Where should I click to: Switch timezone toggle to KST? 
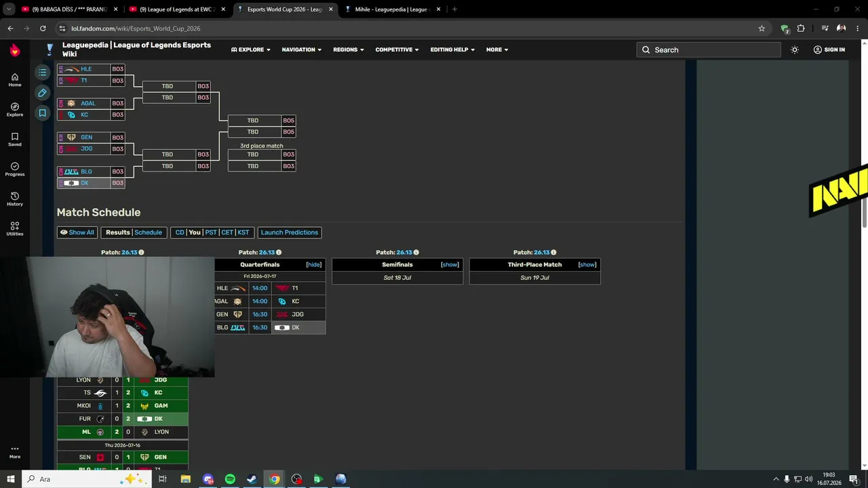pos(243,232)
